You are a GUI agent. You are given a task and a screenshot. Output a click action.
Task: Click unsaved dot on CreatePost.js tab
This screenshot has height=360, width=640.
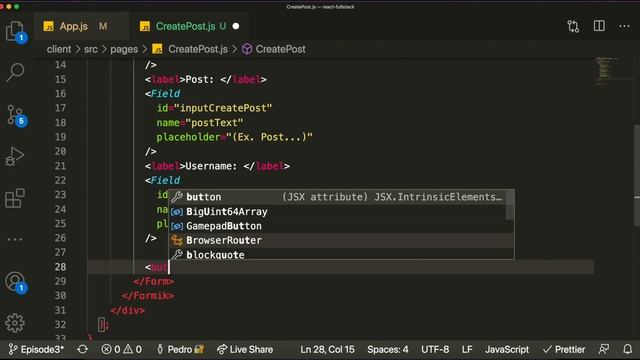[236, 26]
